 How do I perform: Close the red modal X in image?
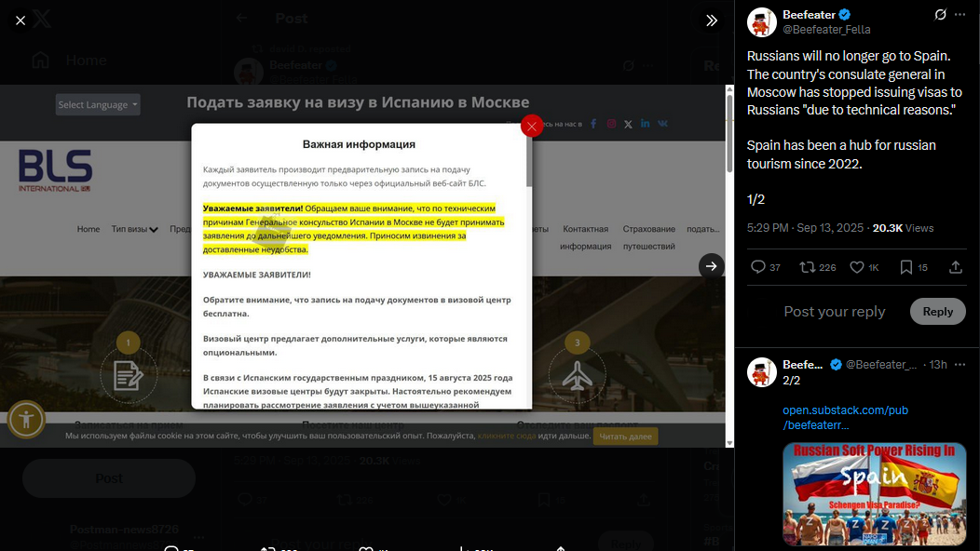click(532, 127)
